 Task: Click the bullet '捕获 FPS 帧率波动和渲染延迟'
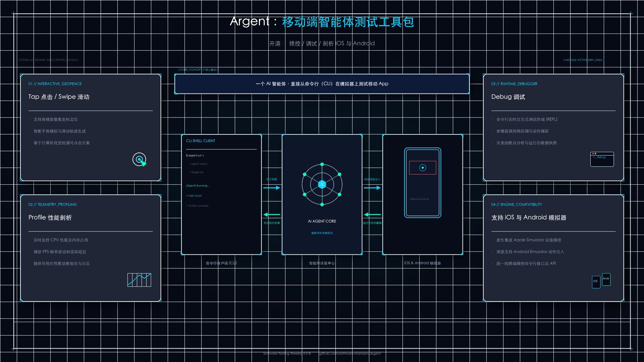point(60,252)
